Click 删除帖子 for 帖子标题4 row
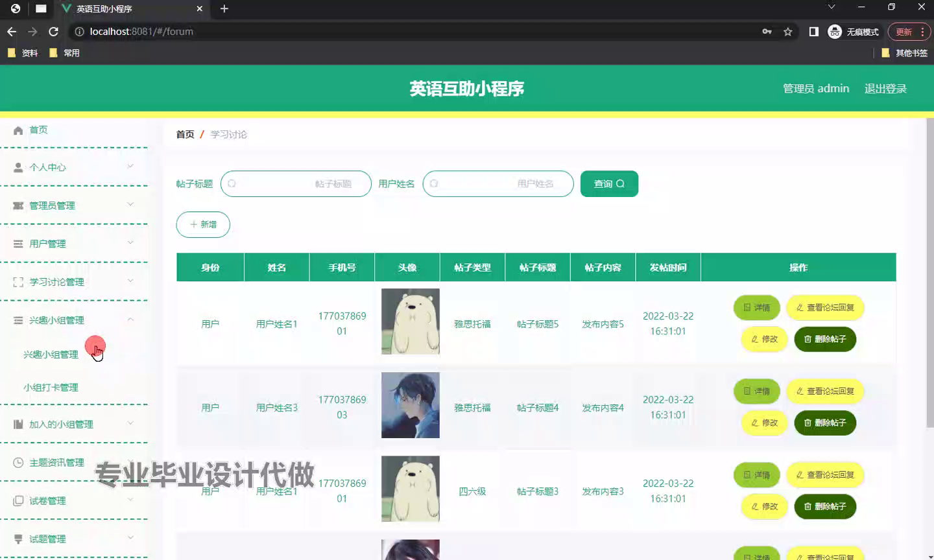The image size is (934, 560). tap(825, 423)
